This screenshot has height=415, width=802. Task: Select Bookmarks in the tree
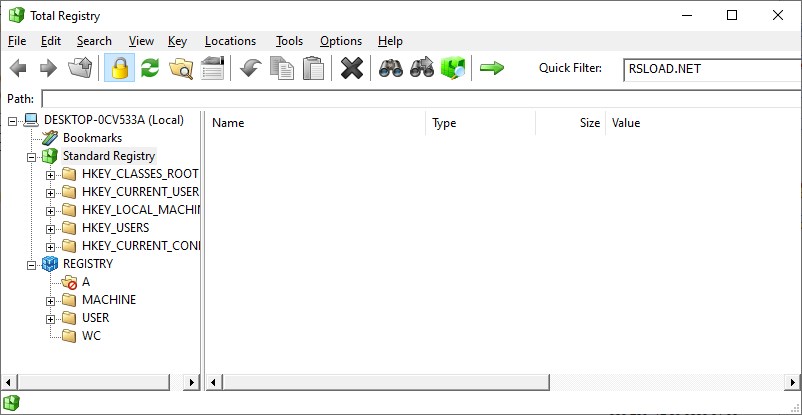[x=92, y=138]
